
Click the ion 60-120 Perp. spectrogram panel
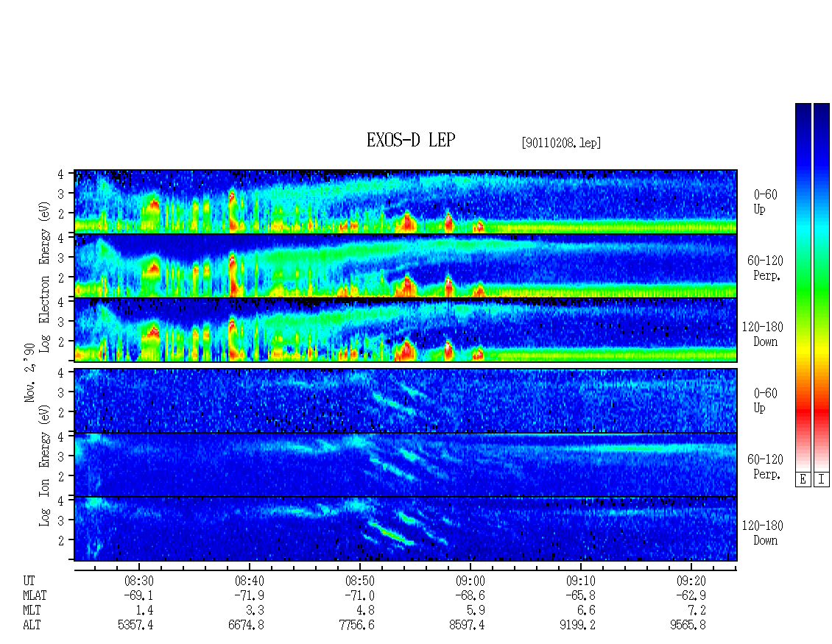coord(406,464)
